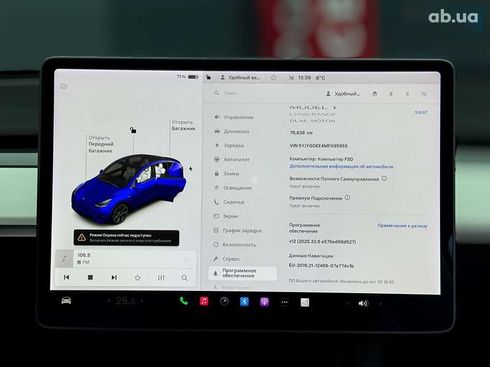
Task: Show Full Self-Driving capability info icon
Action: click(x=384, y=178)
